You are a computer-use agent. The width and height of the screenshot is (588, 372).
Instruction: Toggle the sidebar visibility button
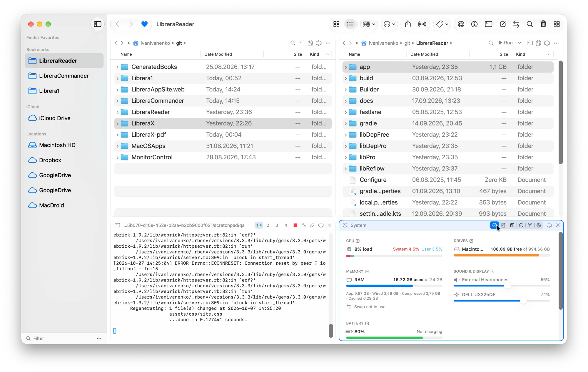[98, 24]
